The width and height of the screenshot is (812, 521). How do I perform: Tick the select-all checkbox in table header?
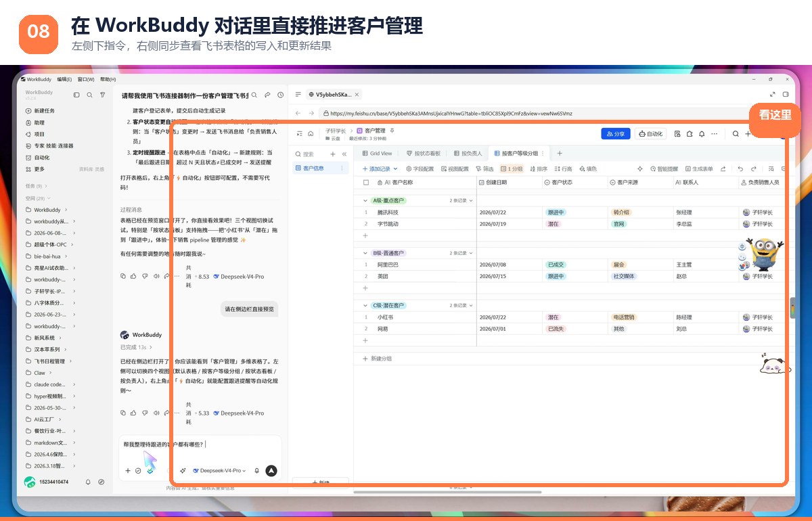tap(366, 183)
